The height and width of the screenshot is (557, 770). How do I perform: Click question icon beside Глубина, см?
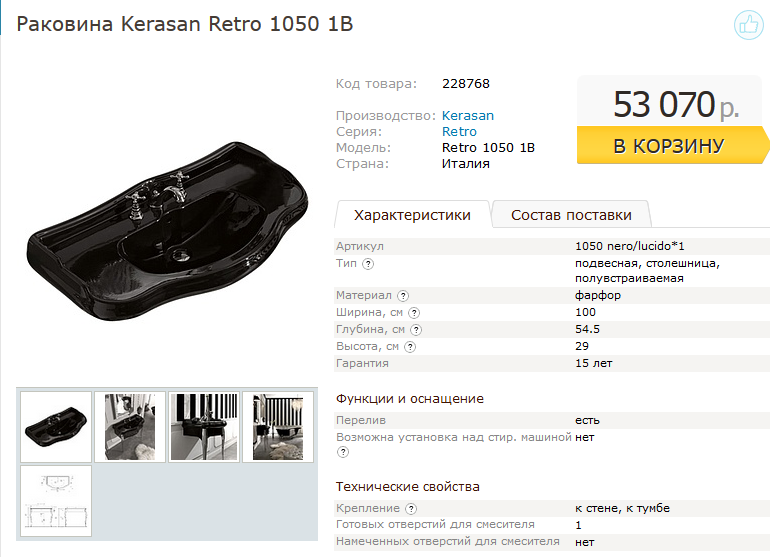(416, 330)
